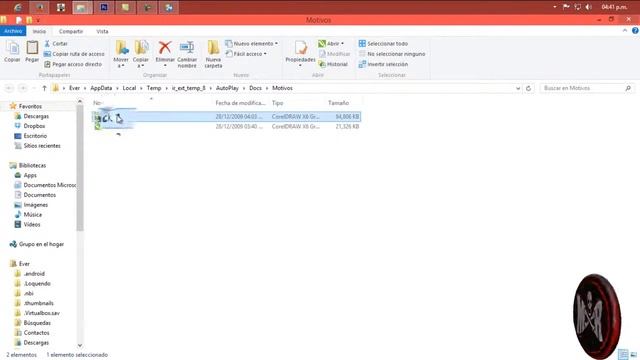
Task: Switch to the Vista tab
Action: point(102,31)
